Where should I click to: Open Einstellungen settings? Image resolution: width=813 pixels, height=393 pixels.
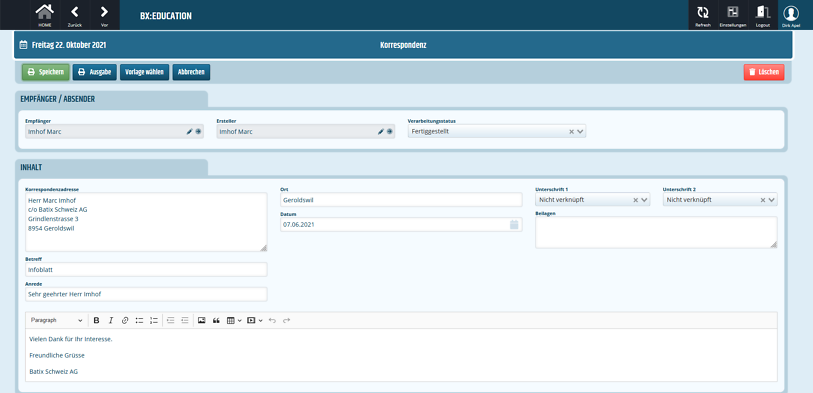click(733, 15)
